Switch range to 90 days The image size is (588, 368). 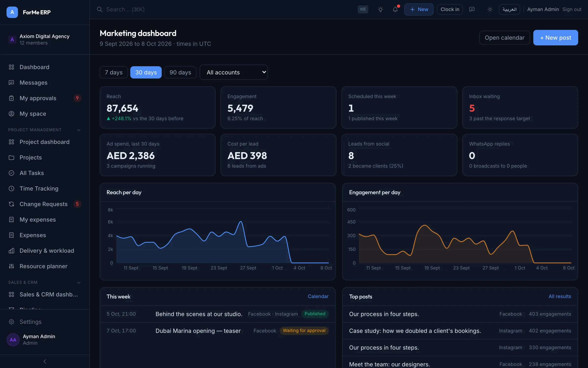coord(180,72)
